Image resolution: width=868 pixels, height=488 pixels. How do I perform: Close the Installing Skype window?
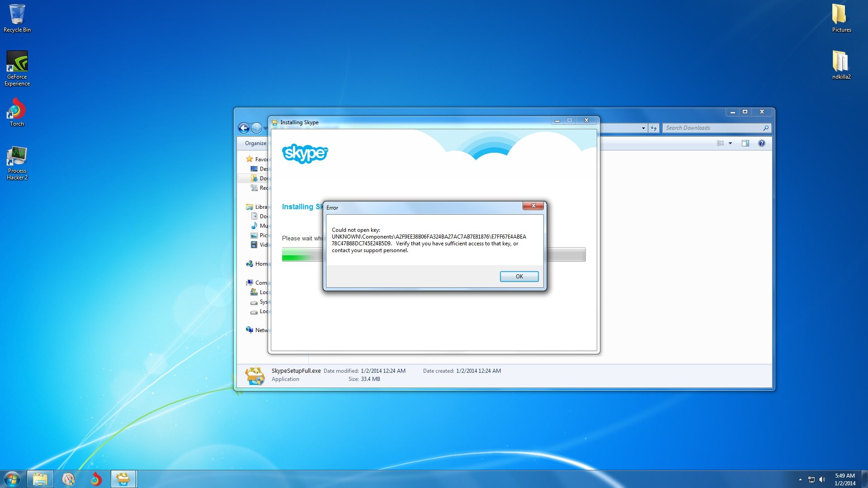[586, 120]
